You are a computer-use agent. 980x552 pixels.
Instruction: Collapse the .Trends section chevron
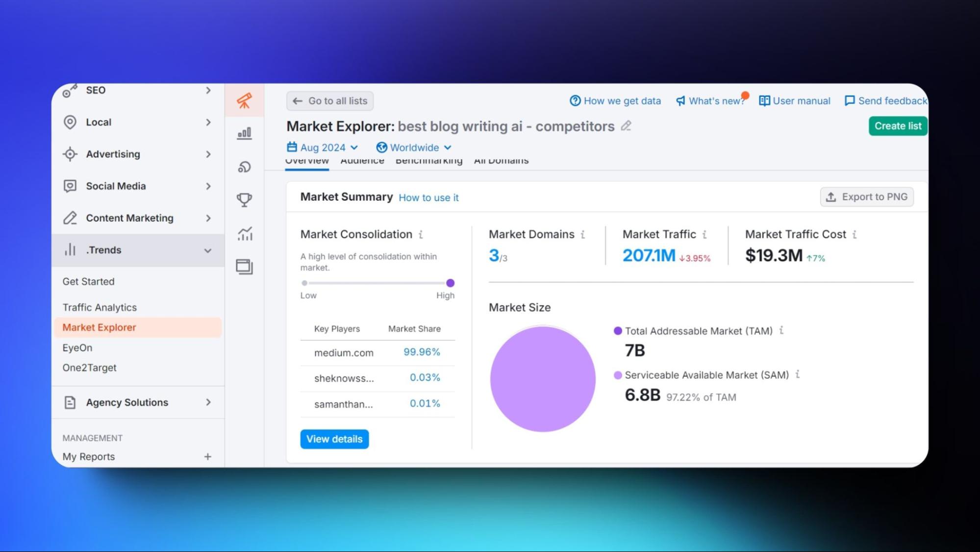208,250
